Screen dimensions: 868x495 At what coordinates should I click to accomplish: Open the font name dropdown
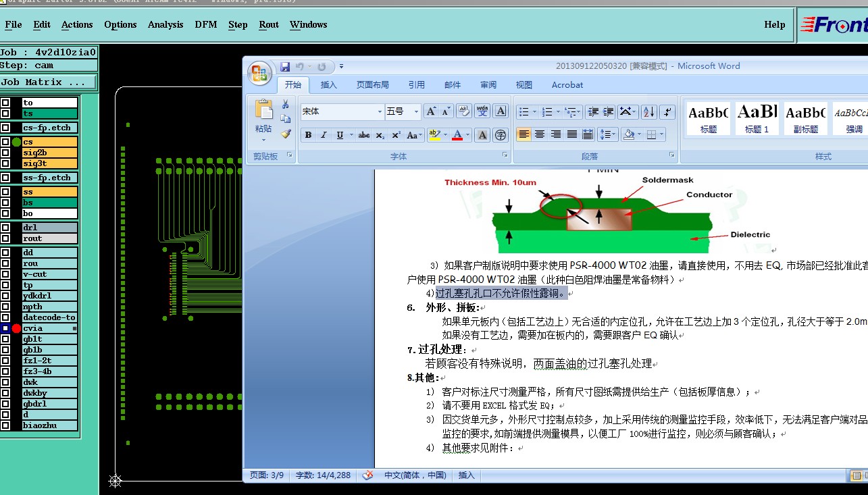[x=379, y=111]
